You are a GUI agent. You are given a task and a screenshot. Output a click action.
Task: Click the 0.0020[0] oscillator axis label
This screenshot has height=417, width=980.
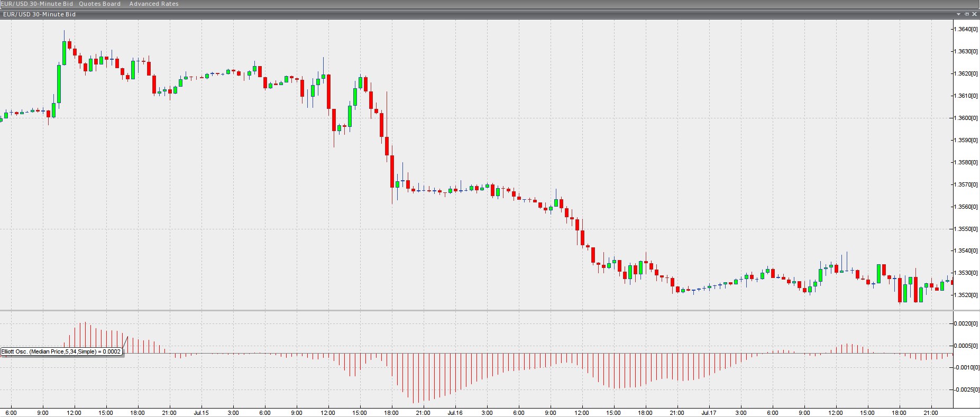tap(966, 323)
